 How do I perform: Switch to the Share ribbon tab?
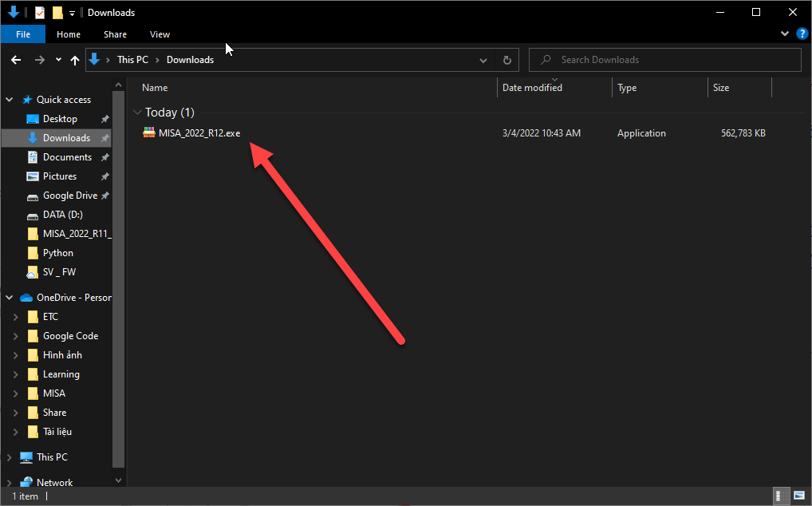[115, 34]
